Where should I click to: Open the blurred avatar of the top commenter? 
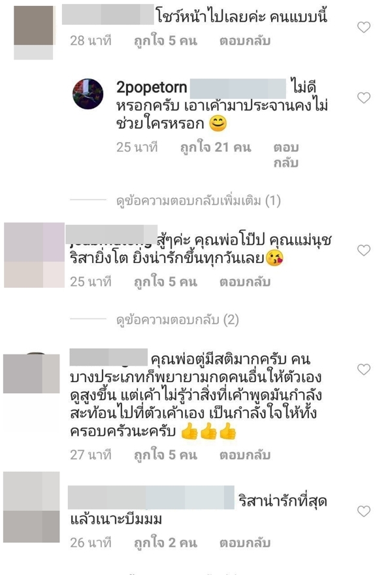34,32
